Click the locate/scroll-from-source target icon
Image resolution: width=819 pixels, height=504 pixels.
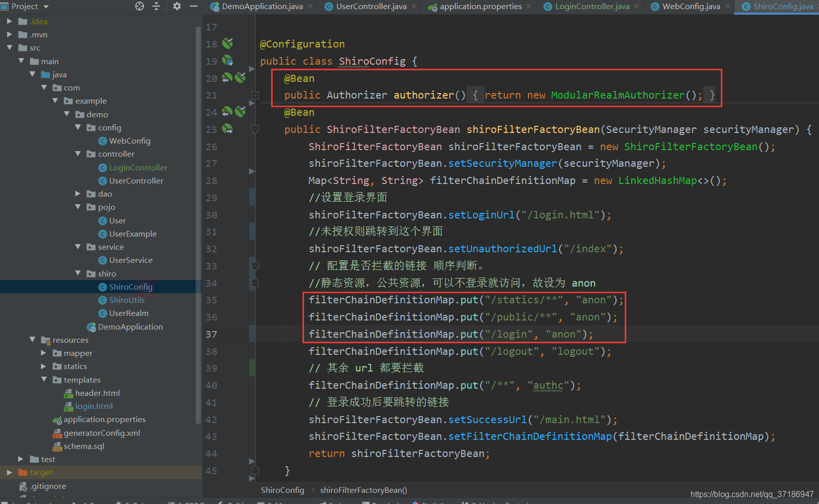point(140,6)
